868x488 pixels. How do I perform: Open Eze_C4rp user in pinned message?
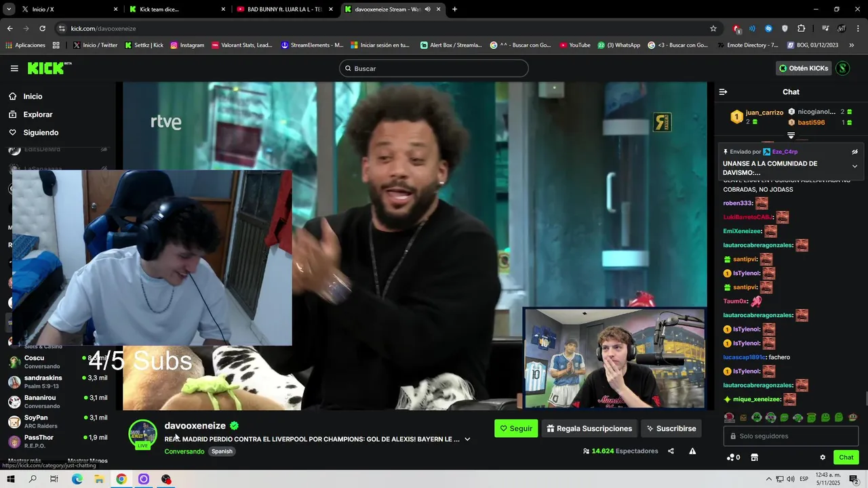tap(785, 152)
